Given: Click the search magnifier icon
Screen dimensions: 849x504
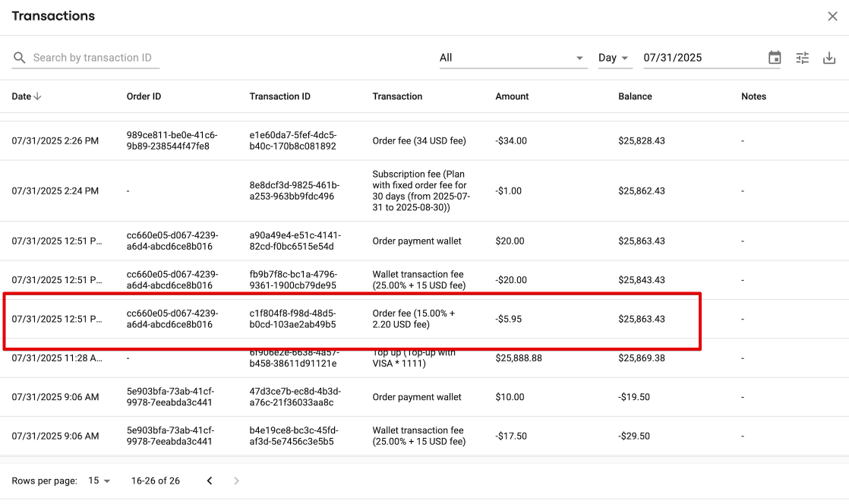Looking at the screenshot, I should coord(20,58).
